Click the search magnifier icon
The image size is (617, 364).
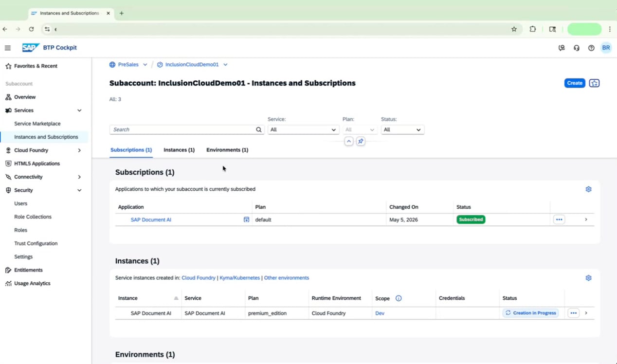[x=259, y=129]
